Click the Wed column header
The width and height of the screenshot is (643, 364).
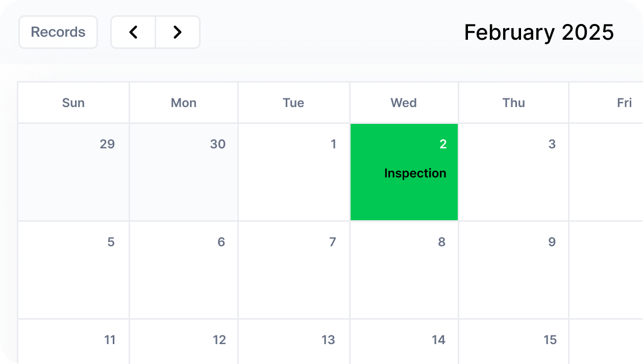(404, 103)
